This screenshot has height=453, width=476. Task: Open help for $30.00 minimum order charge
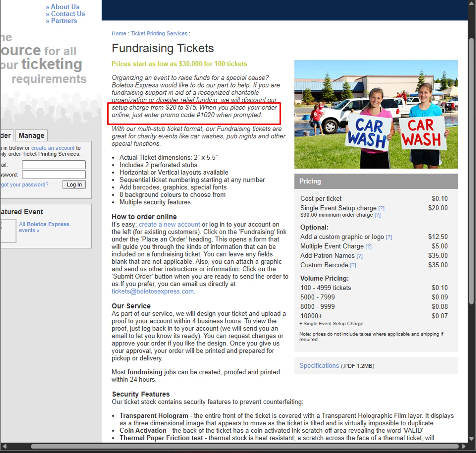click(x=377, y=215)
